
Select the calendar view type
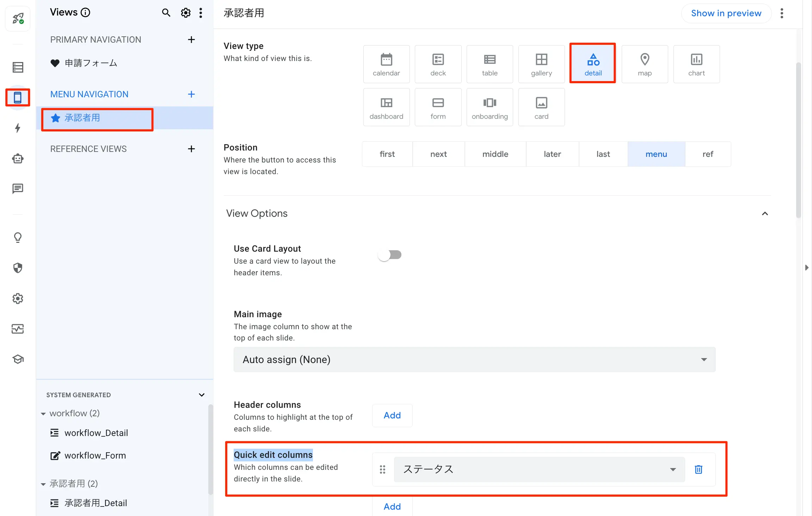pyautogui.click(x=386, y=64)
